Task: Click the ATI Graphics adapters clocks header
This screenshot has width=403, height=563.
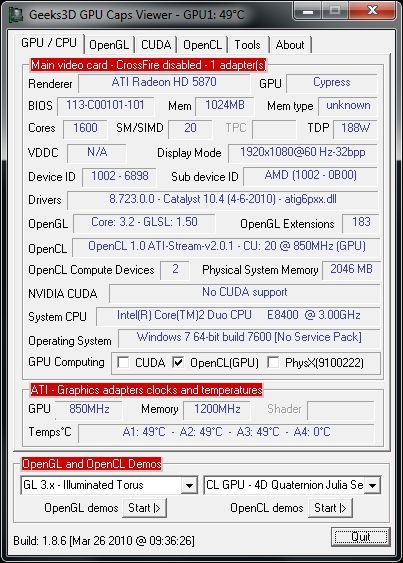Action: [x=146, y=390]
